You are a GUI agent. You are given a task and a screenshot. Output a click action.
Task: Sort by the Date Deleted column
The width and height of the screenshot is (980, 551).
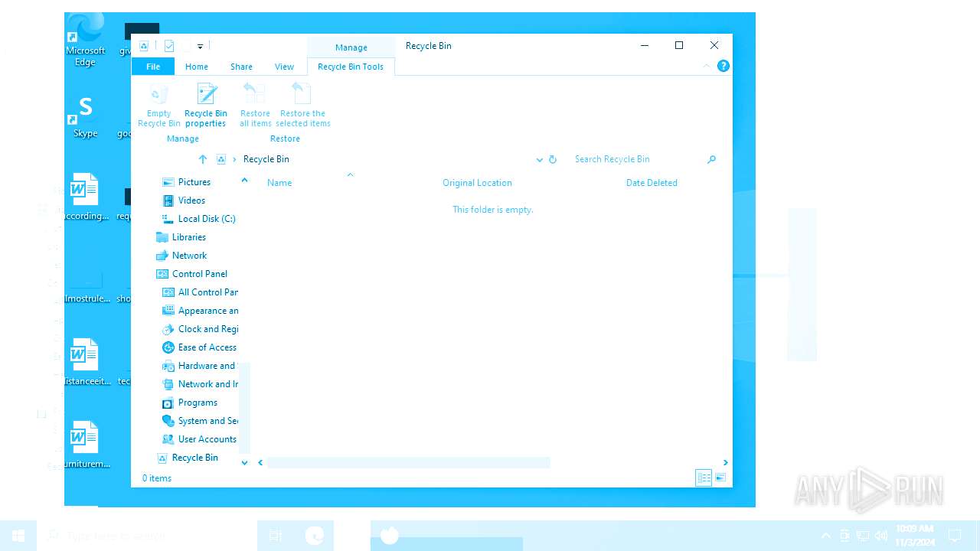[x=652, y=183]
